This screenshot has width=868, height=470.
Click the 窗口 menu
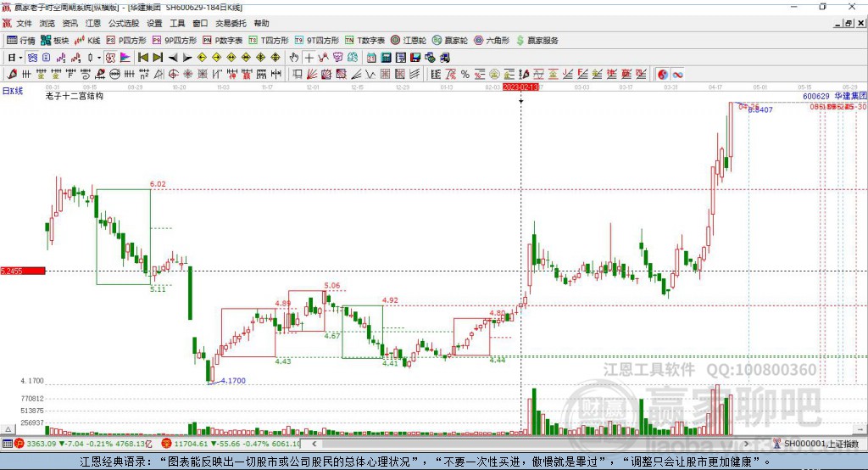tap(200, 23)
